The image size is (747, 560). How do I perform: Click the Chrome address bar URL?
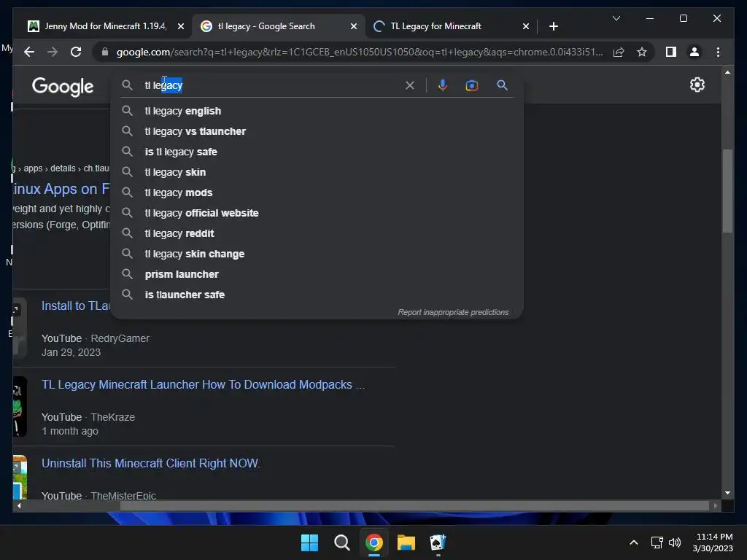(x=360, y=52)
